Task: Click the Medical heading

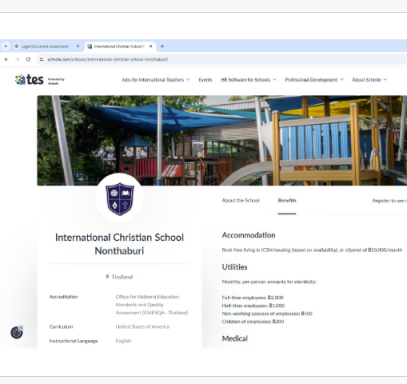Action: (x=235, y=339)
